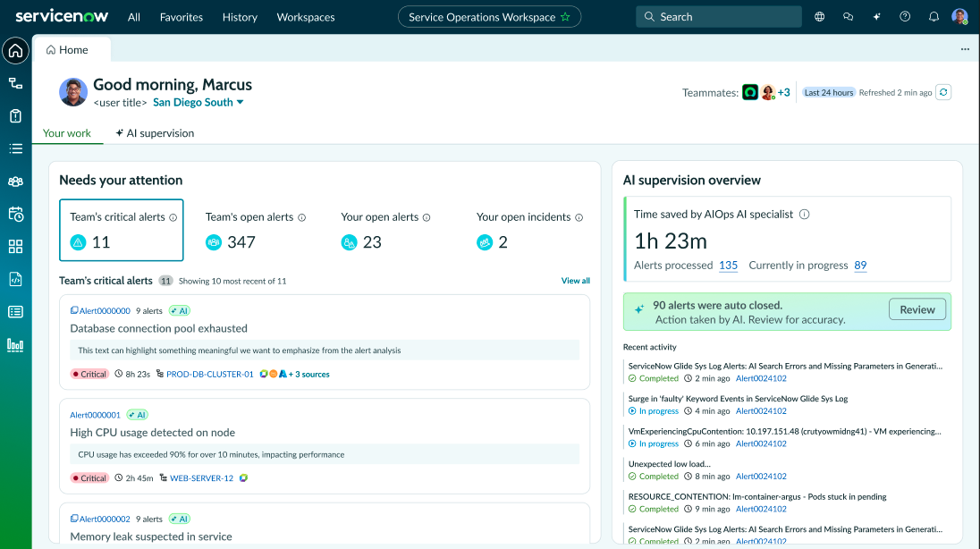Open the teams sidebar icon

tap(15, 182)
